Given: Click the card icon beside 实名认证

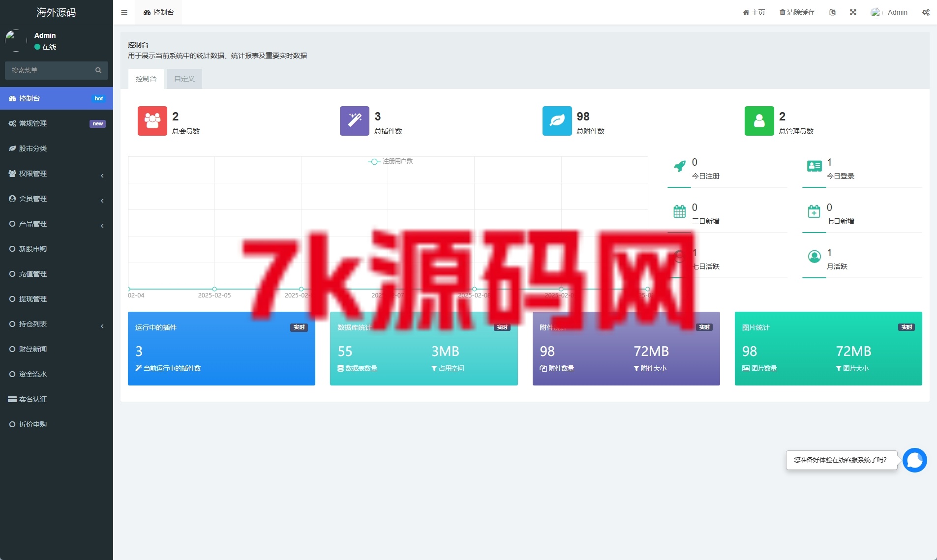Looking at the screenshot, I should [x=12, y=399].
